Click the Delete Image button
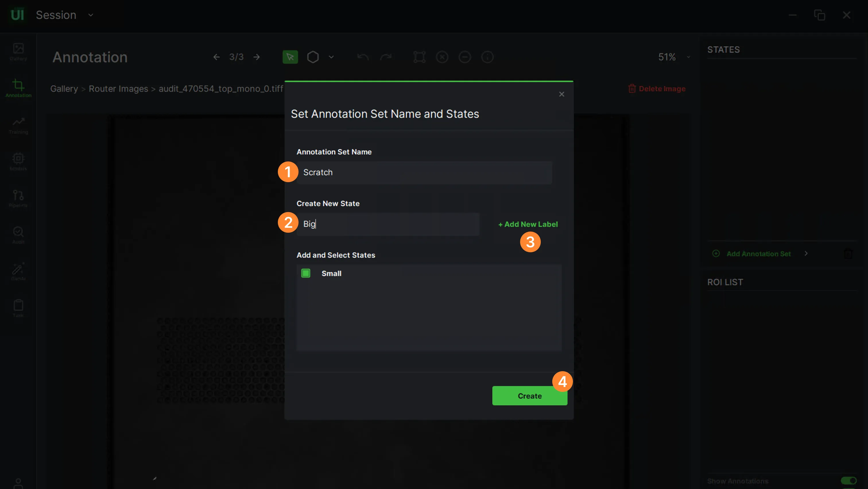Image resolution: width=868 pixels, height=489 pixels. tap(657, 89)
